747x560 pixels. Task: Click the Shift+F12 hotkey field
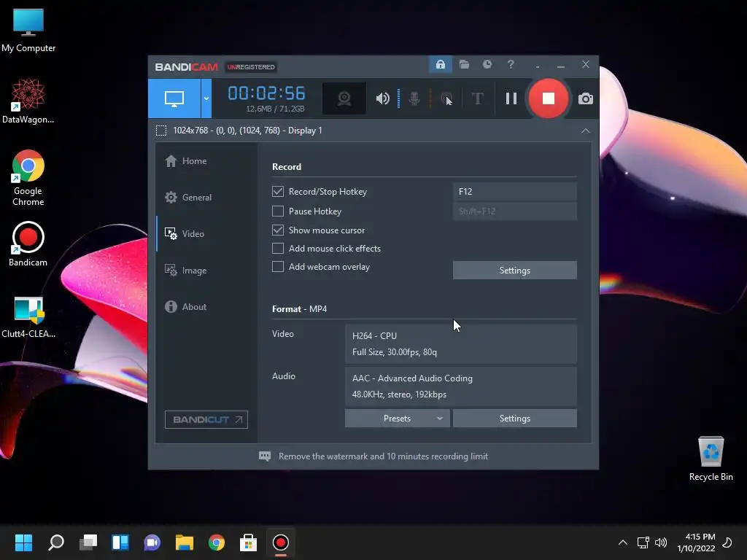tap(514, 211)
